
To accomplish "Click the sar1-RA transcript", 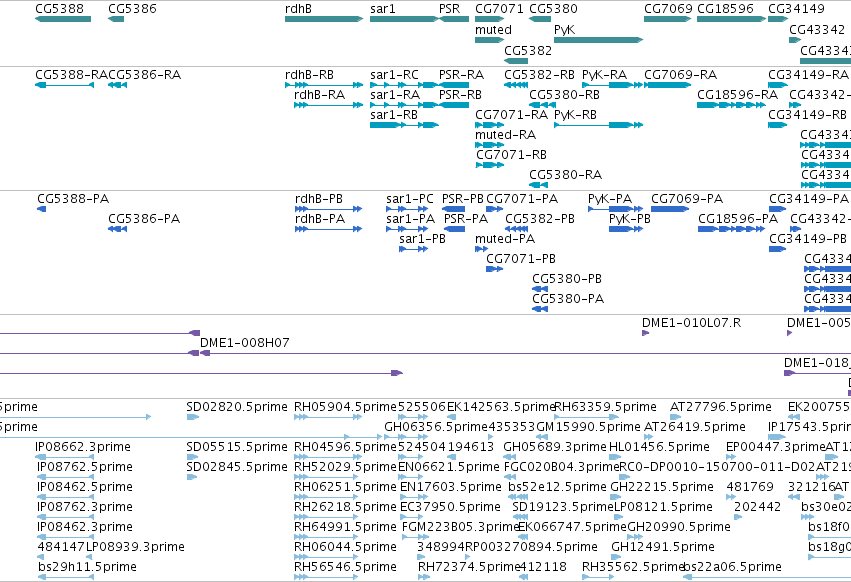I will 404,105.
